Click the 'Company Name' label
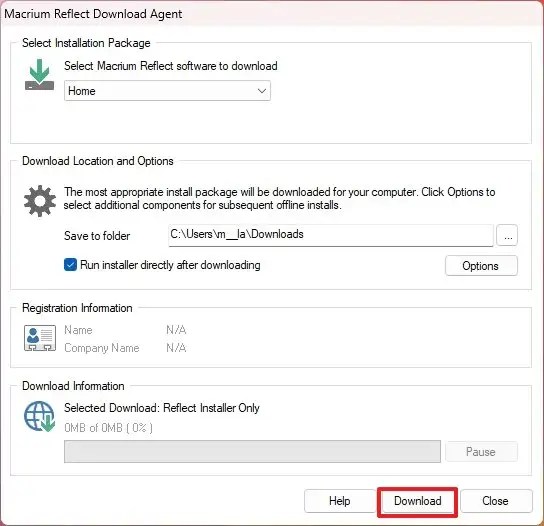Screen dimensions: 544x526 point(102,348)
